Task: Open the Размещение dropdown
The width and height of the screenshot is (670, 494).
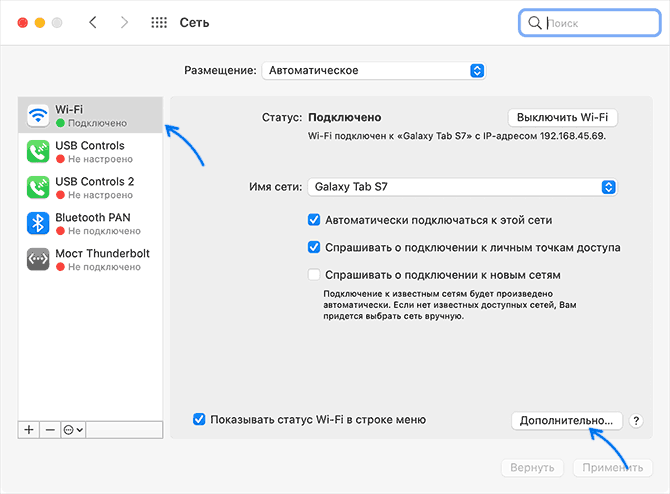Action: pyautogui.click(x=373, y=71)
